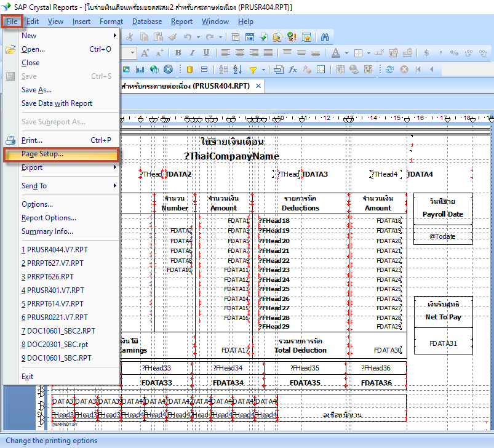494x448 pixels.
Task: Click the Insert Map globe icon
Action: 154,70
